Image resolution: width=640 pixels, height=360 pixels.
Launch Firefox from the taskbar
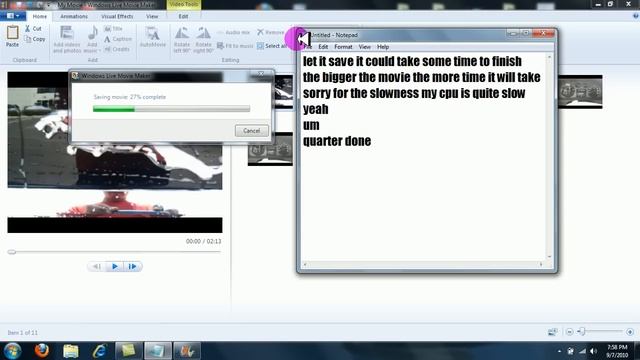click(42, 351)
